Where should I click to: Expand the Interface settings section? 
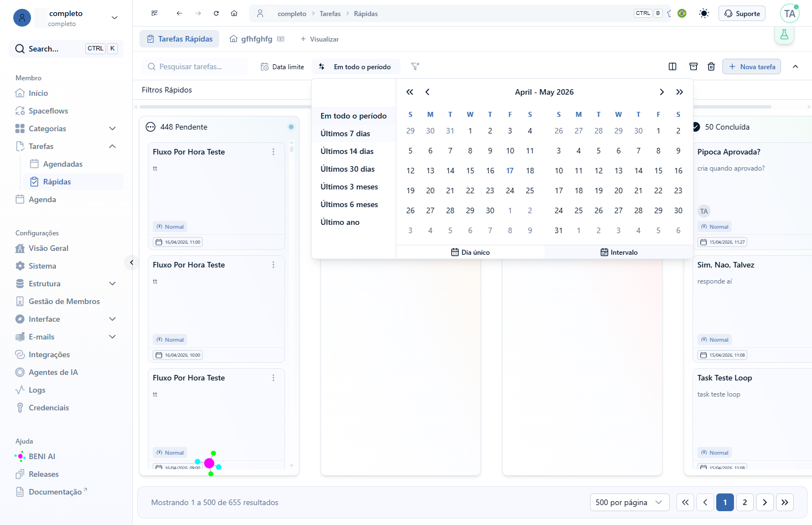pyautogui.click(x=112, y=319)
